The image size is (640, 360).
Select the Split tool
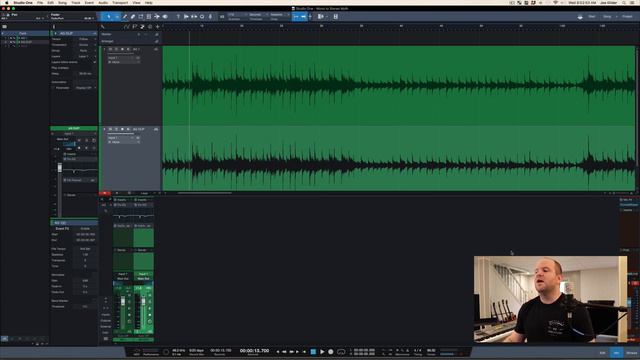(x=125, y=17)
